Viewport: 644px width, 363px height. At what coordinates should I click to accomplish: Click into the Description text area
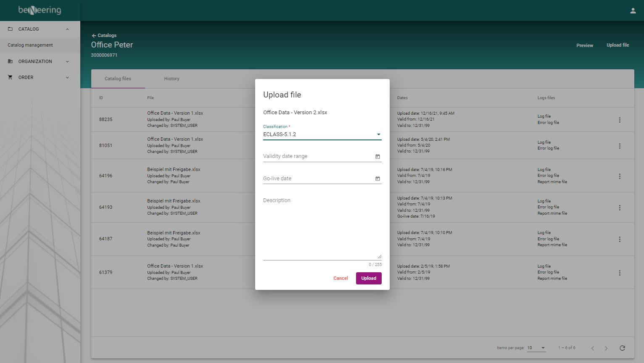[322, 227]
